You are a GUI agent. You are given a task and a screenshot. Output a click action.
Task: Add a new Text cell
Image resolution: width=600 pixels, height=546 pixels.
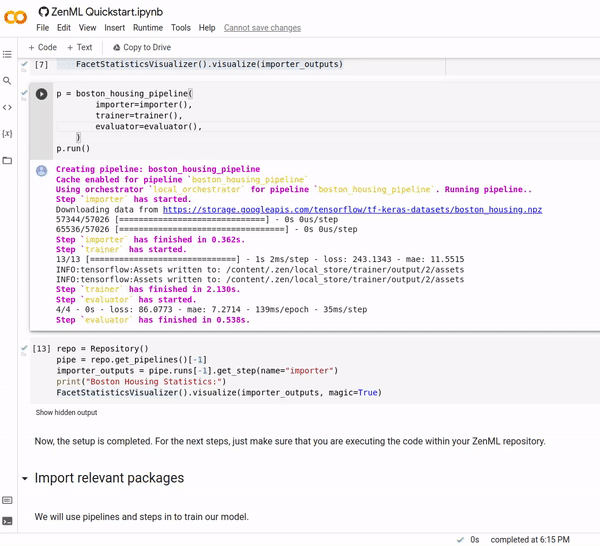tap(80, 47)
